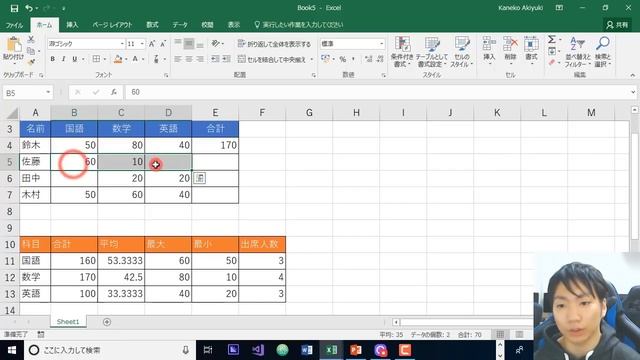The width and height of the screenshot is (640, 360).
Task: Toggle align text left
Action: click(x=178, y=59)
